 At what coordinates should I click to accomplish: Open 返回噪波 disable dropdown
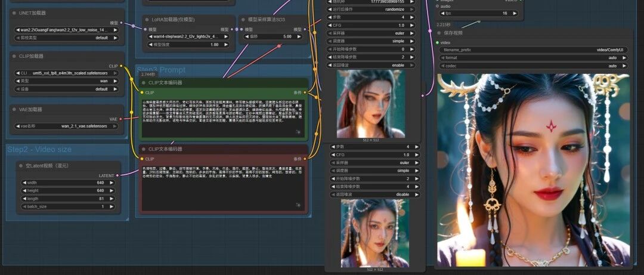pos(375,194)
